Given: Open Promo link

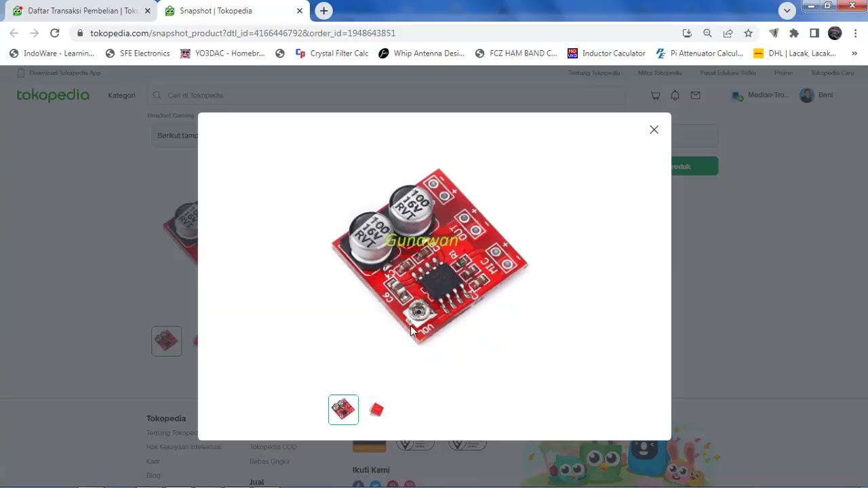Looking at the screenshot, I should pos(783,73).
